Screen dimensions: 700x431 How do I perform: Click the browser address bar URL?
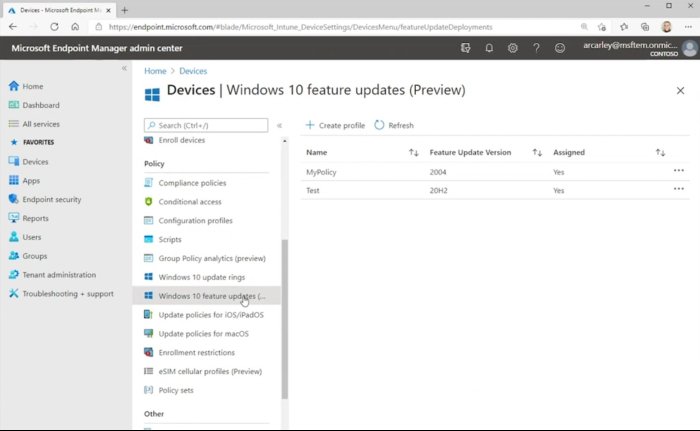point(300,27)
